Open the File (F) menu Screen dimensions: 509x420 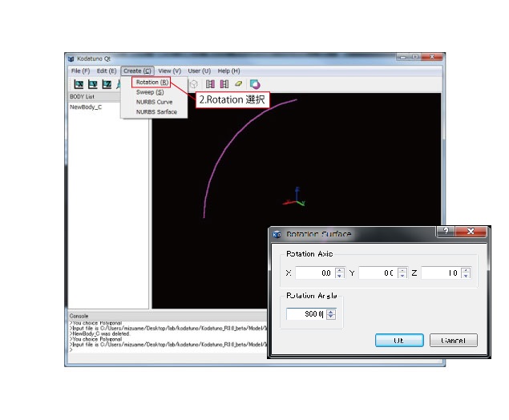[x=80, y=71]
